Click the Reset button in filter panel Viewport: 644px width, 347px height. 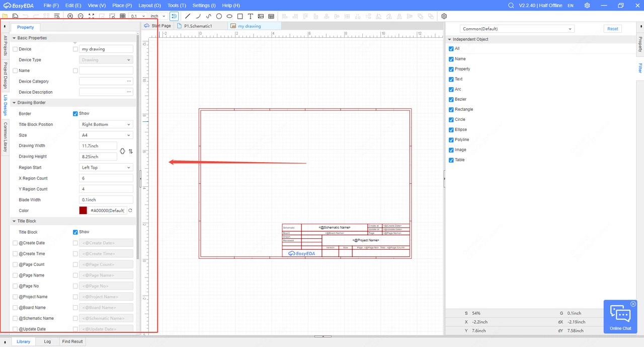(x=612, y=29)
